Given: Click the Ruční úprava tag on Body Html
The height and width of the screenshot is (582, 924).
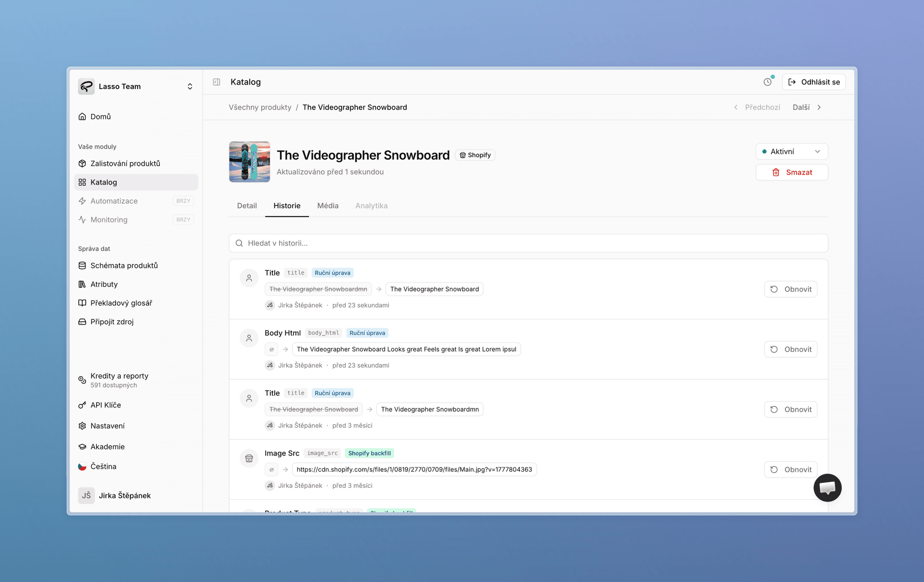Looking at the screenshot, I should tap(367, 333).
